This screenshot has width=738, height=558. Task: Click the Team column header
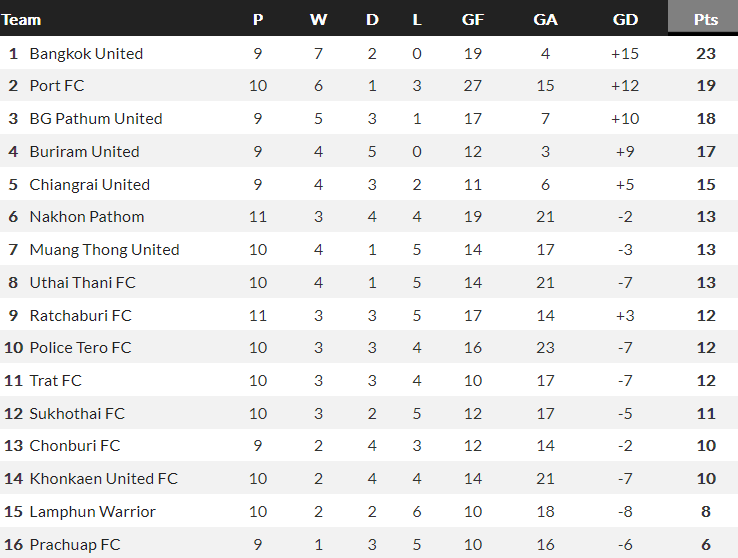tap(22, 19)
